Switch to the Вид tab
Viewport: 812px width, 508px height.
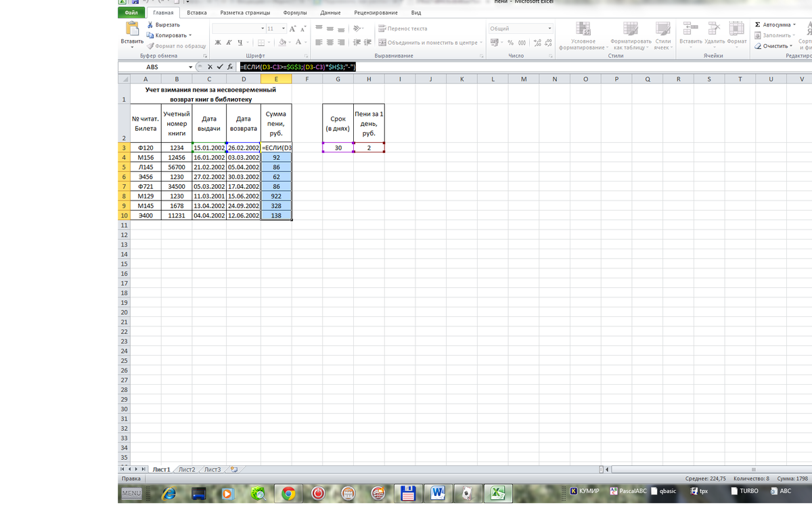(x=416, y=12)
